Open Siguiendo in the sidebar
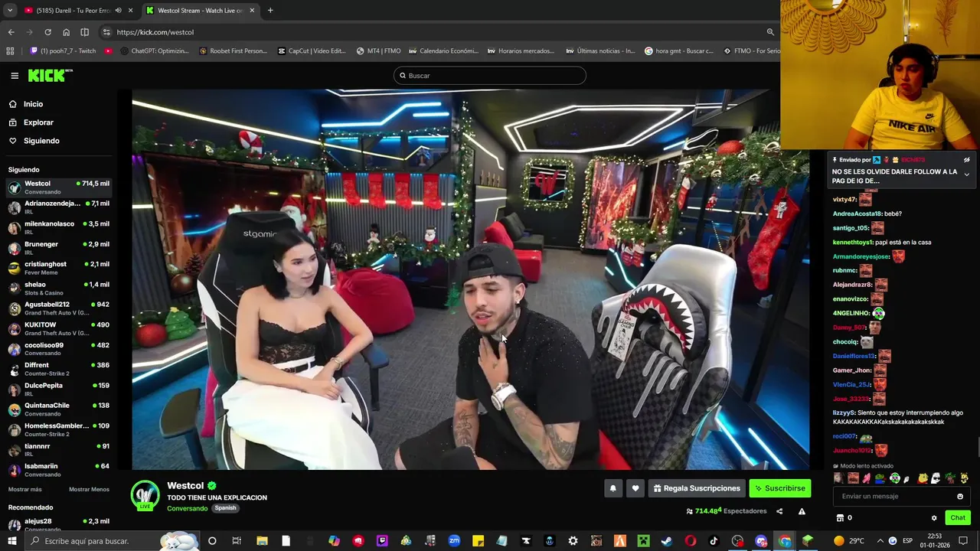 point(41,141)
